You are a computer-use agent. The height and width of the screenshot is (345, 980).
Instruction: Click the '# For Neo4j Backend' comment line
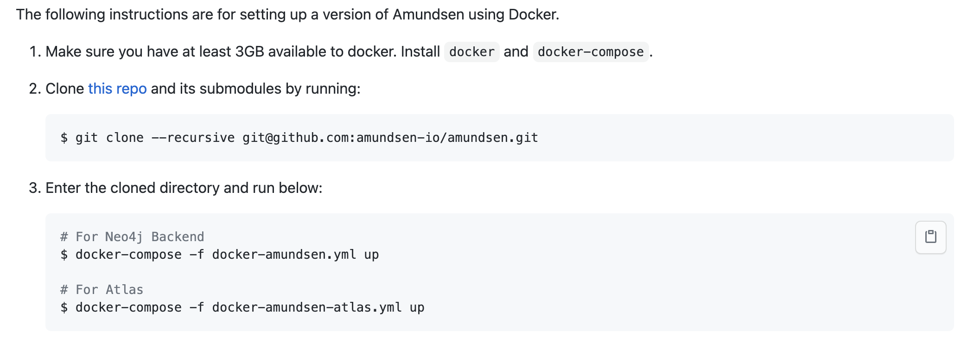click(132, 237)
